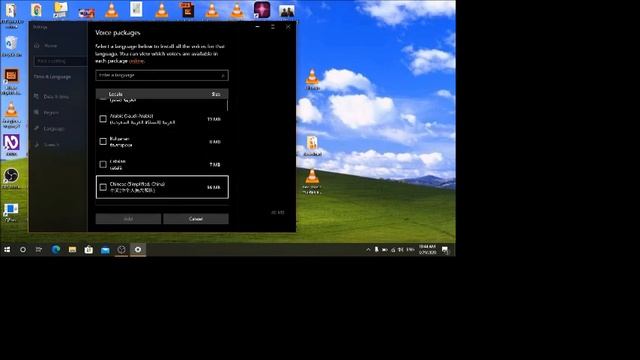The image size is (640, 360).
Task: Focus the 'Find a setting' search box
Action: (x=60, y=61)
